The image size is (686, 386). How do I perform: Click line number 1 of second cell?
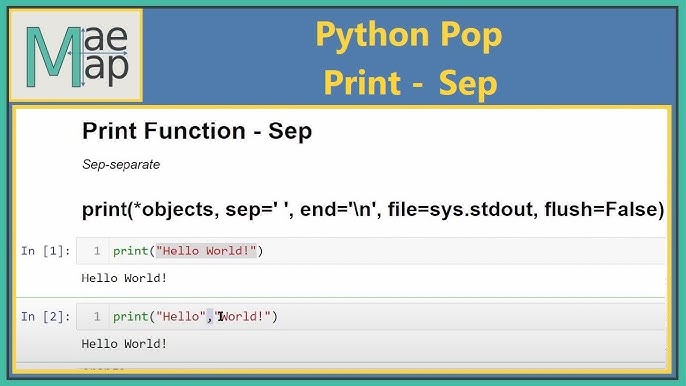click(97, 316)
